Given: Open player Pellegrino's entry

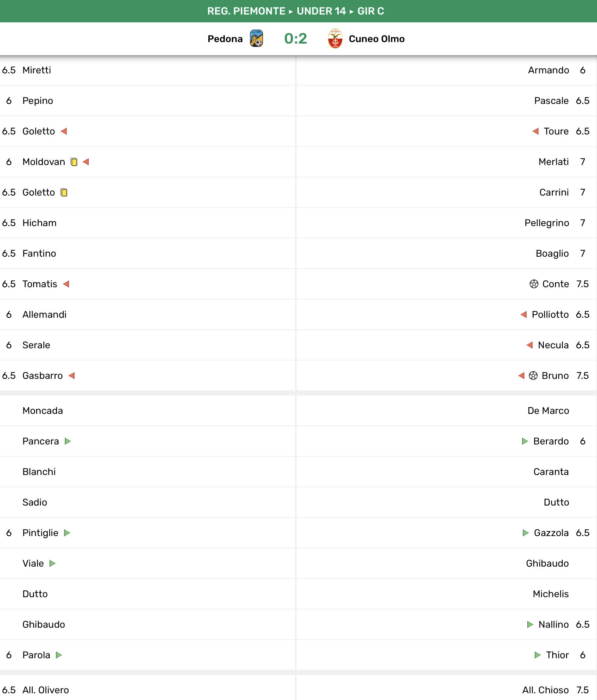Looking at the screenshot, I should point(546,223).
